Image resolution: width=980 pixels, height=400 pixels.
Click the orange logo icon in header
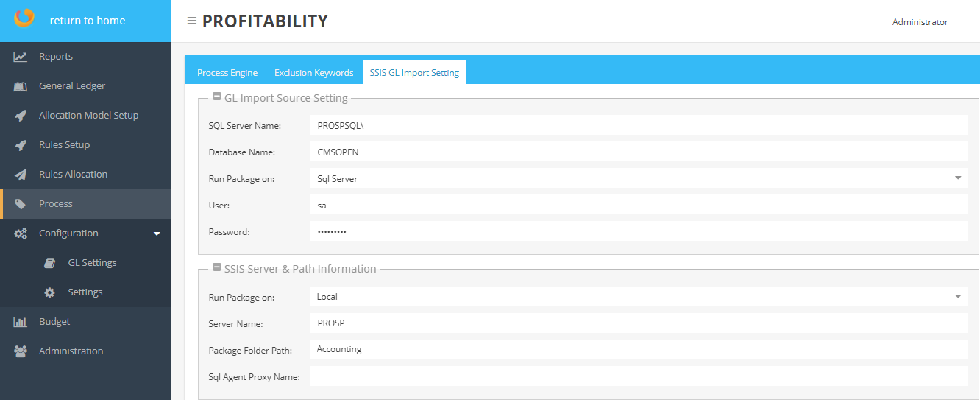[24, 18]
